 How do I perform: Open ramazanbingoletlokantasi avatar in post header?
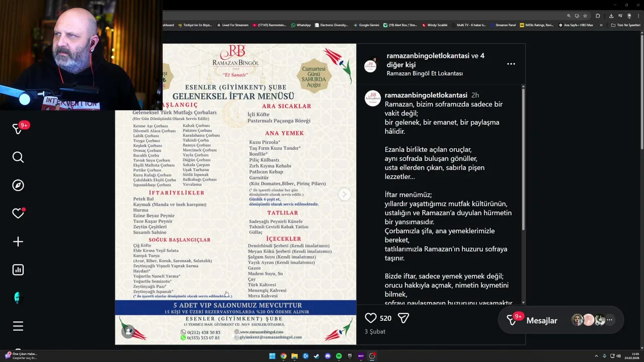[x=371, y=66]
